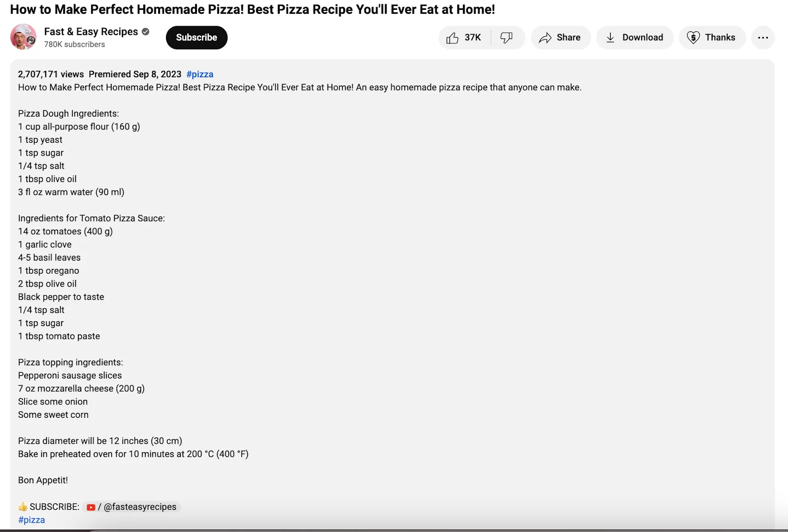The height and width of the screenshot is (532, 788).
Task: Like the video with thumbs-up icon
Action: click(x=452, y=38)
